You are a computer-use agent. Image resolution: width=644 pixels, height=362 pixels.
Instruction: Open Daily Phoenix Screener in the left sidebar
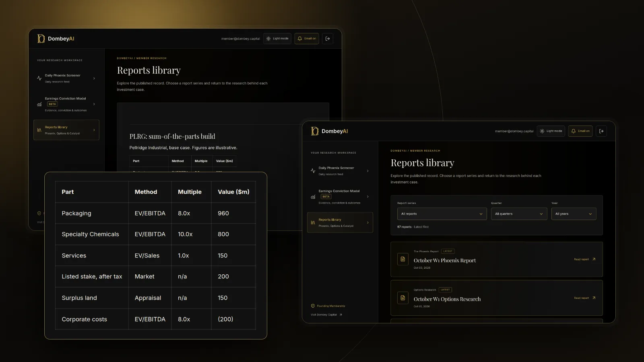point(66,78)
